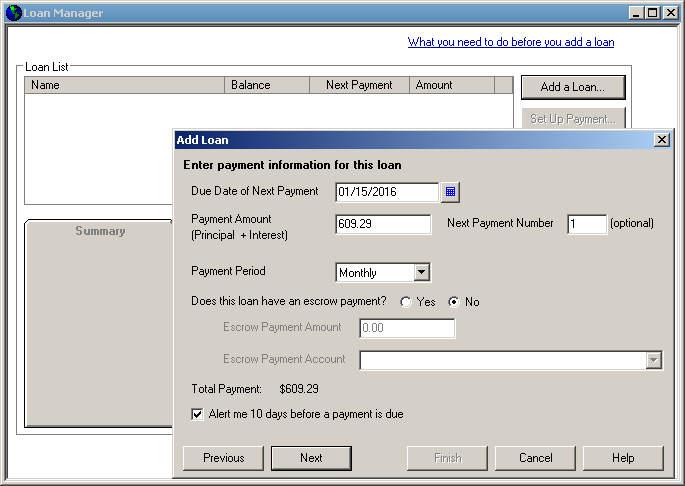Sort Loan List by Amount column

[x=452, y=85]
